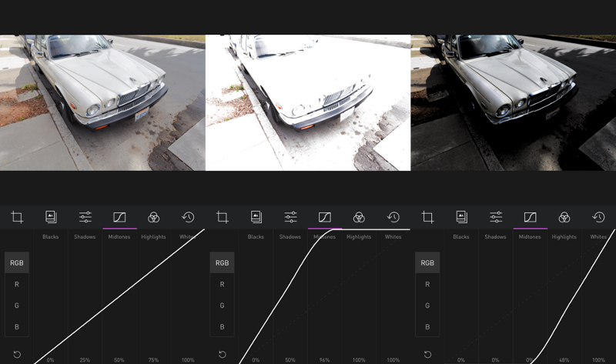
Task: Open the history icon in the left panel
Action: (188, 218)
